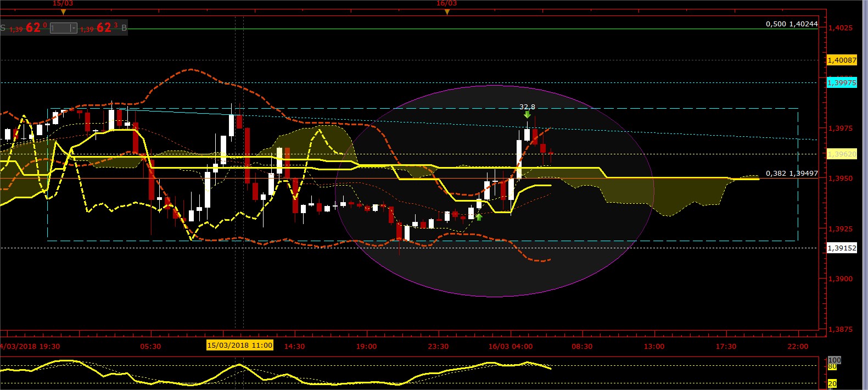This screenshot has height=390, width=868.
Task: Select the oscillator 20 level label
Action: click(832, 383)
